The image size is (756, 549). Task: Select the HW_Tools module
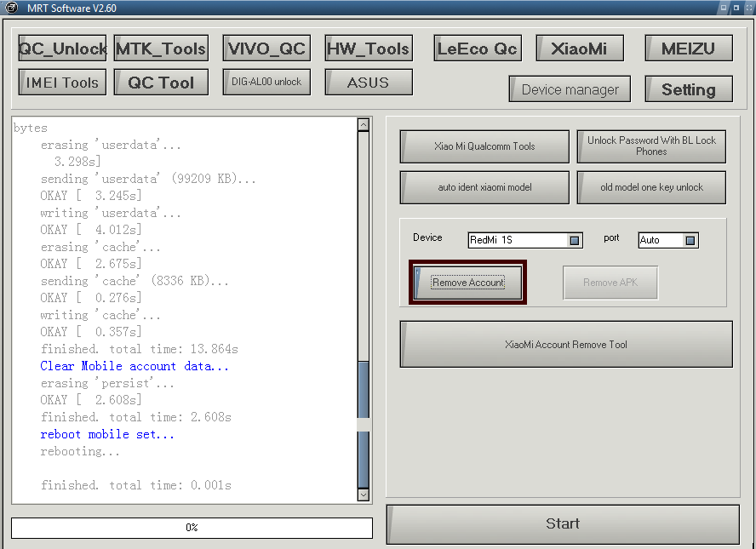coord(369,49)
